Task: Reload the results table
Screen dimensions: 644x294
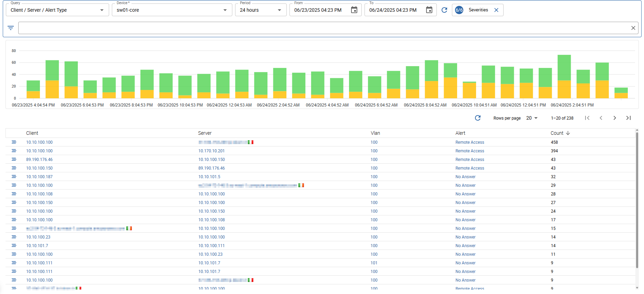Action: (x=478, y=118)
